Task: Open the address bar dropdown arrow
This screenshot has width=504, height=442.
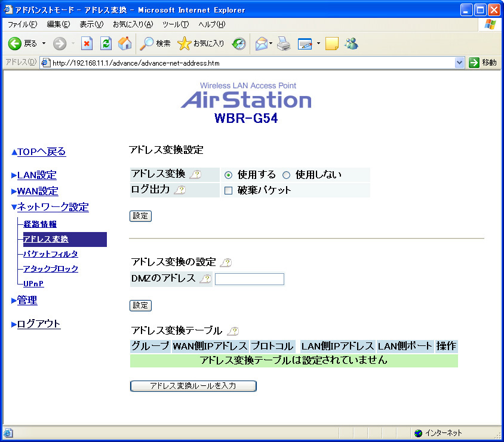Action: [x=459, y=63]
